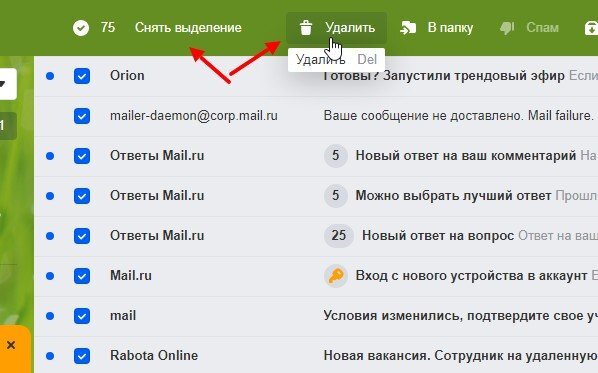
Task: Open Новый ответ на вопрос message
Action: [x=438, y=236]
